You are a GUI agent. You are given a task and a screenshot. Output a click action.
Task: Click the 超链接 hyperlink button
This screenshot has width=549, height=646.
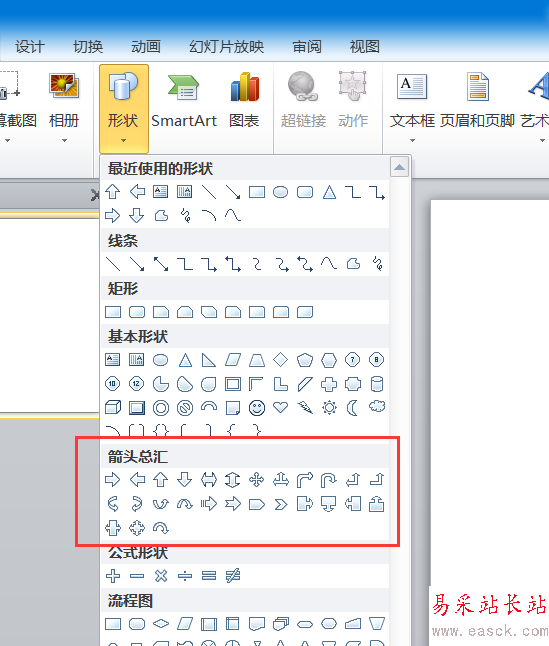pos(303,101)
